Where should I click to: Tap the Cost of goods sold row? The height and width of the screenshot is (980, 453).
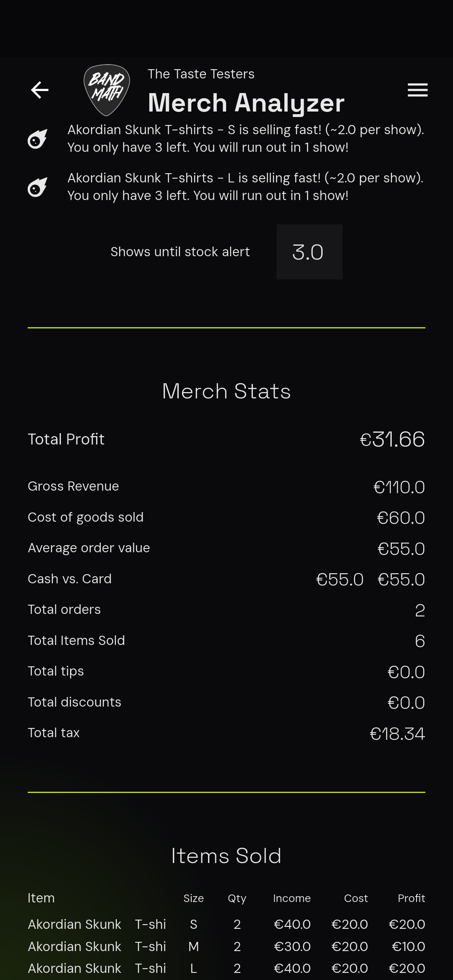coord(226,517)
